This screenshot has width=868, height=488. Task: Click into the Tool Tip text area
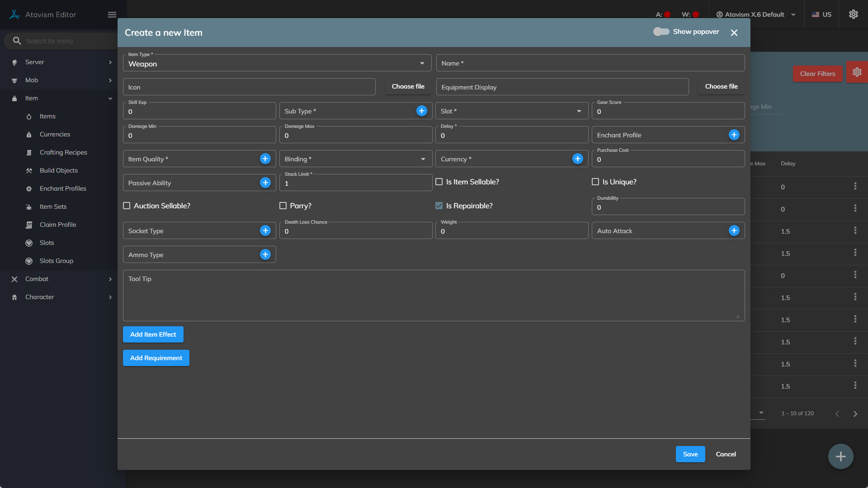click(433, 296)
